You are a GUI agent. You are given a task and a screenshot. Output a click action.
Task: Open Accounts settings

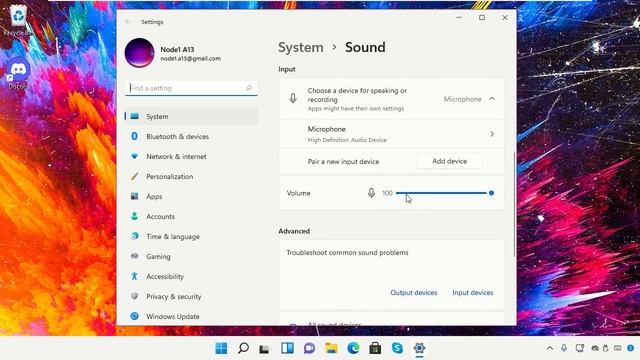(x=191, y=216)
